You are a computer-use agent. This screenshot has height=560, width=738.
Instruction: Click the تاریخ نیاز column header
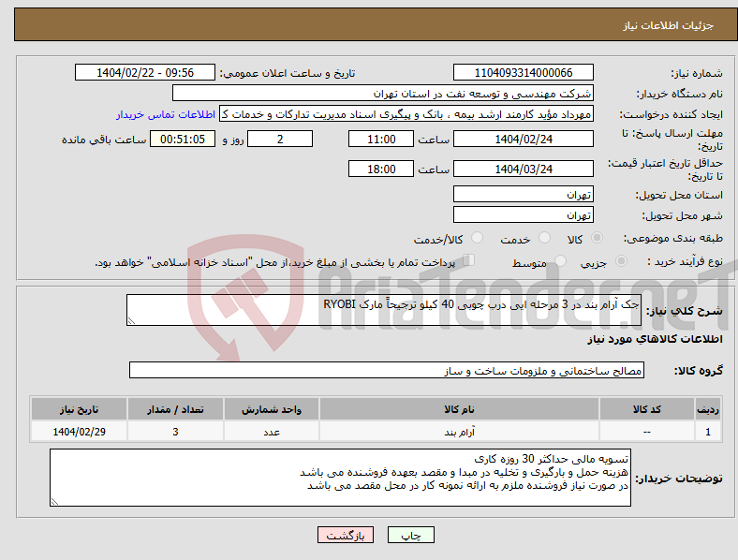(79, 409)
